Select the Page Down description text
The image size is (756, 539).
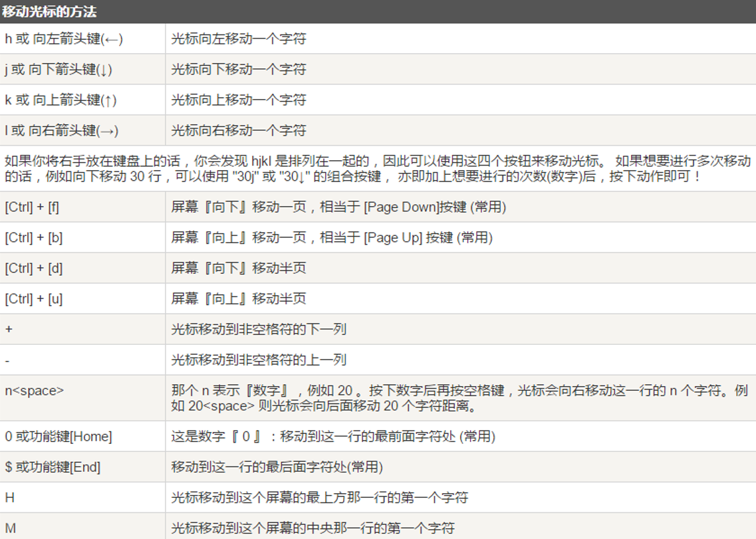point(338,207)
